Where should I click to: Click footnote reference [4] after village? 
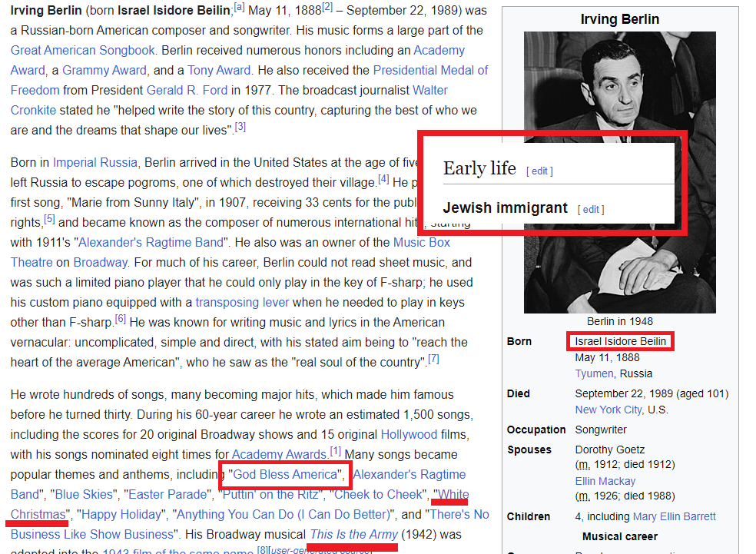coord(383,179)
